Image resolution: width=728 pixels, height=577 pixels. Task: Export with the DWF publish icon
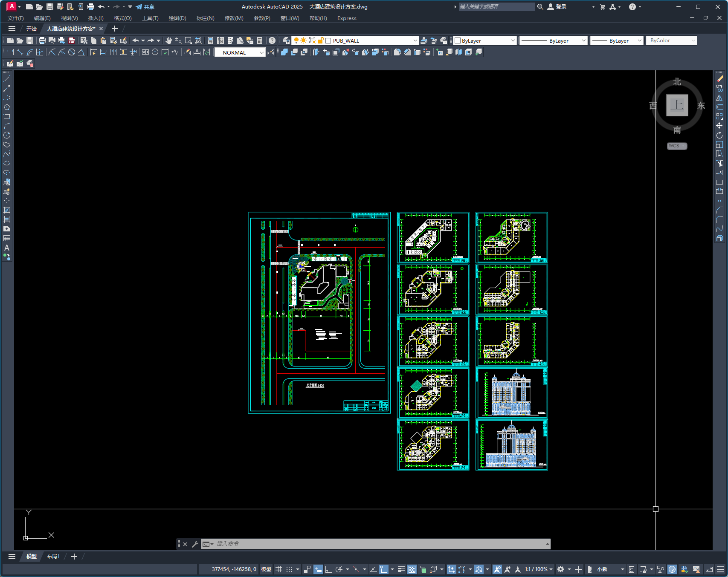[x=72, y=40]
